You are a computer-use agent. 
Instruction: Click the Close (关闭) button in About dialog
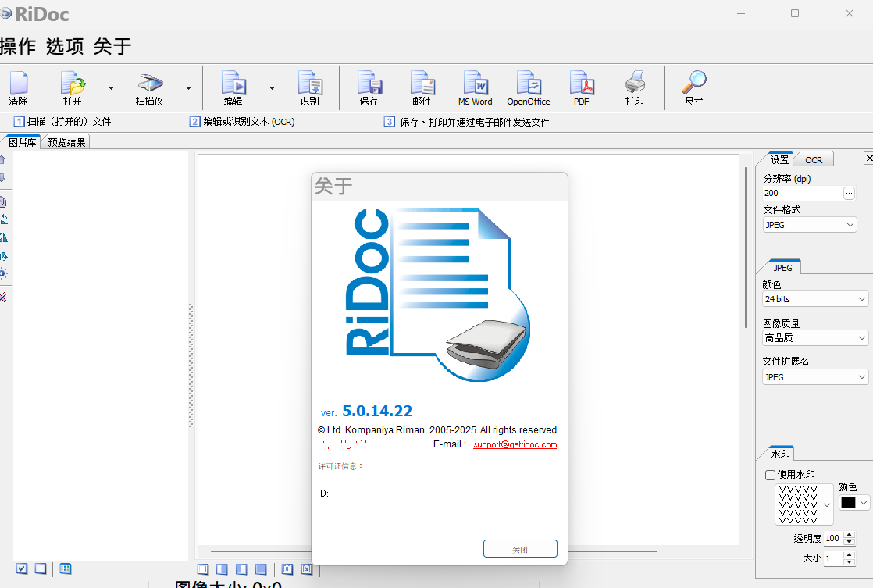[x=520, y=549]
